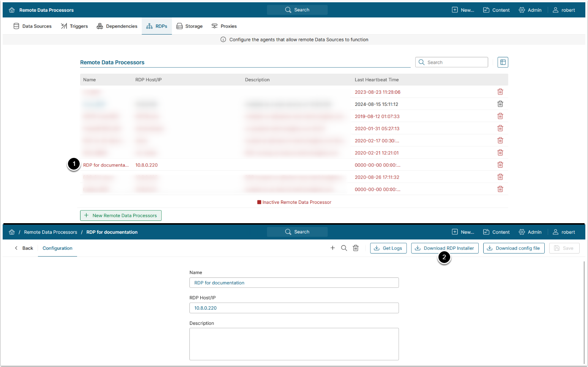The height and width of the screenshot is (367, 588).
Task: Click the RDP Host/IP input field
Action: [x=294, y=308]
